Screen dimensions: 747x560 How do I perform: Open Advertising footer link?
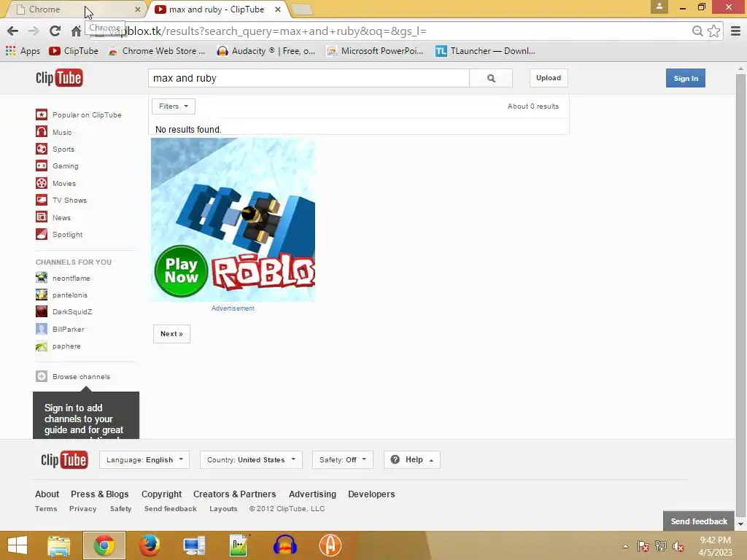312,494
